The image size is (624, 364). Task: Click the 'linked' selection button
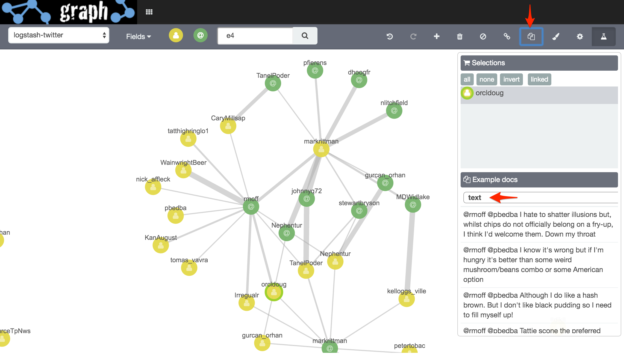[x=539, y=79]
